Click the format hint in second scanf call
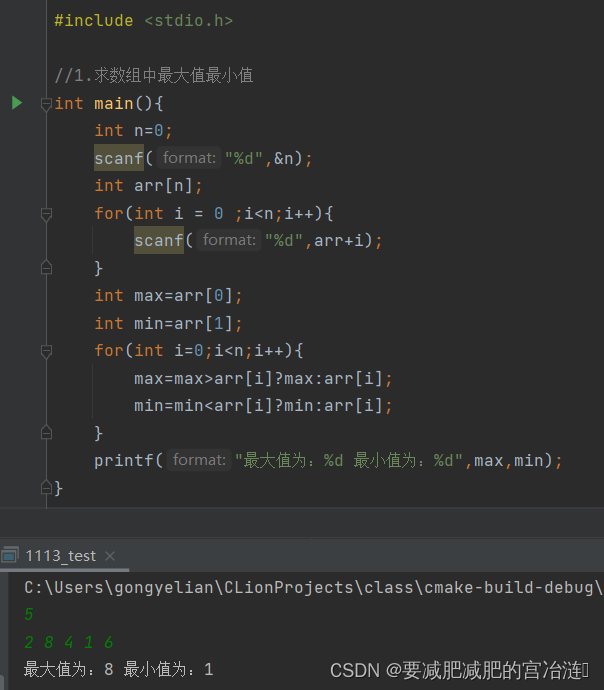The image size is (604, 690). tap(229, 240)
